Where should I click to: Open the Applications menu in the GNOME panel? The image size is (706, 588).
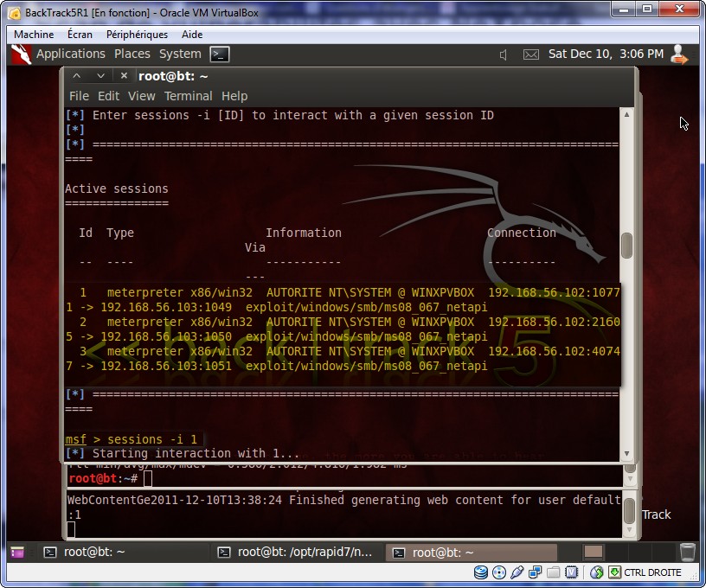(x=71, y=54)
